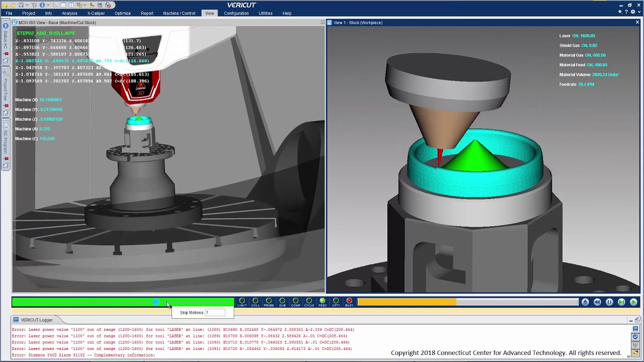The width and height of the screenshot is (644, 362).
Task: Toggle the COMP status light
Action: click(296, 302)
